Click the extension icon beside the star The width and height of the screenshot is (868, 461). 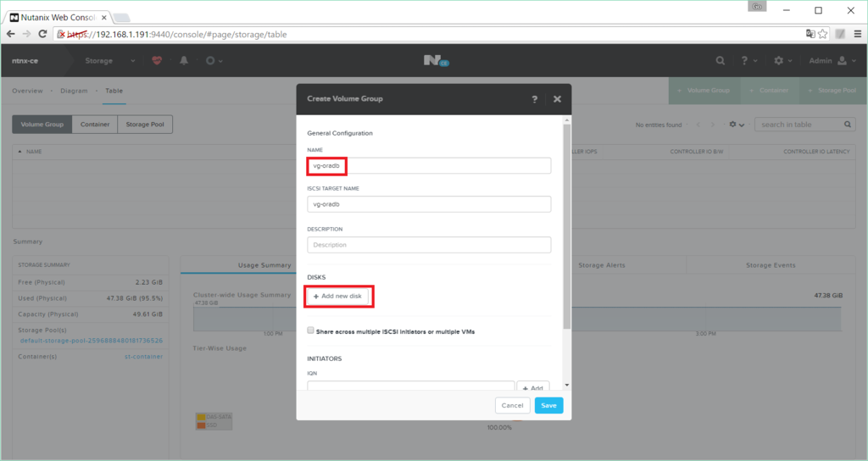tap(840, 34)
